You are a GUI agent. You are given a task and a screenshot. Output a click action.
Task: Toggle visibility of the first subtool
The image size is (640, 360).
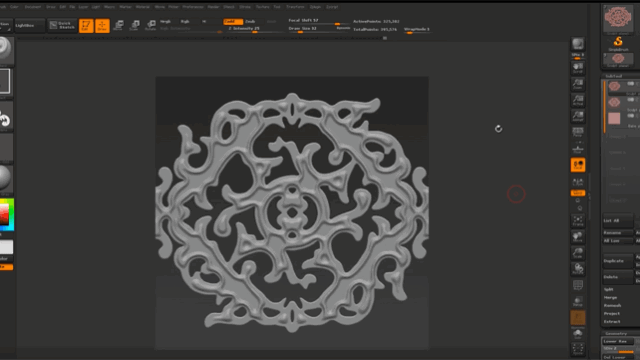(x=631, y=84)
